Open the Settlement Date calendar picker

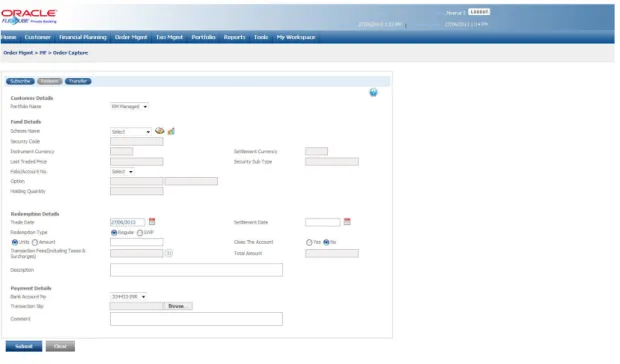(347, 222)
